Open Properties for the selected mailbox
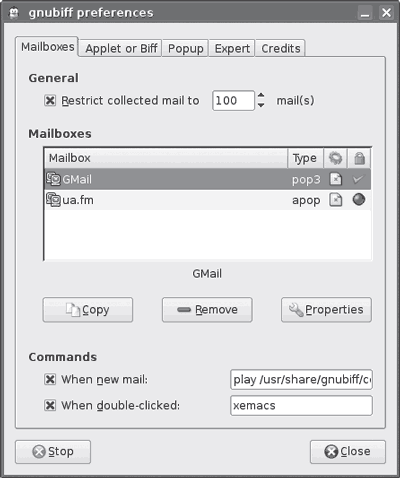 [326, 310]
